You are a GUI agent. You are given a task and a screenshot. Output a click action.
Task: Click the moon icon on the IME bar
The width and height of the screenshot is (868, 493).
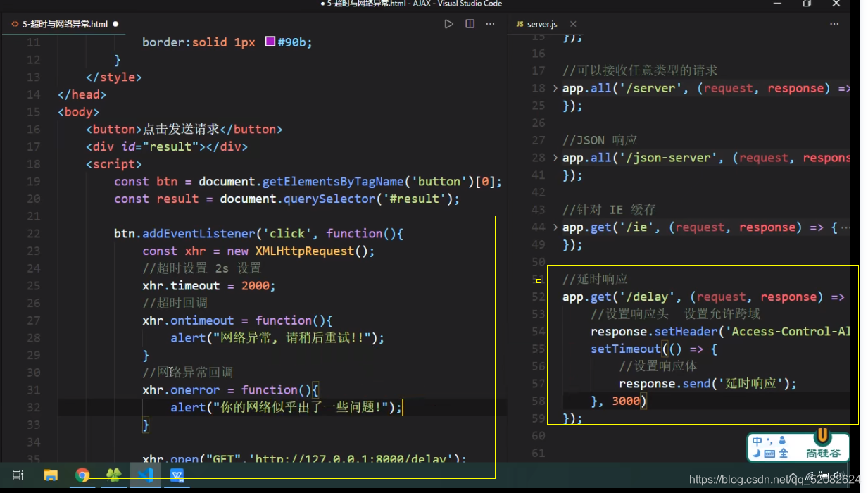757,454
